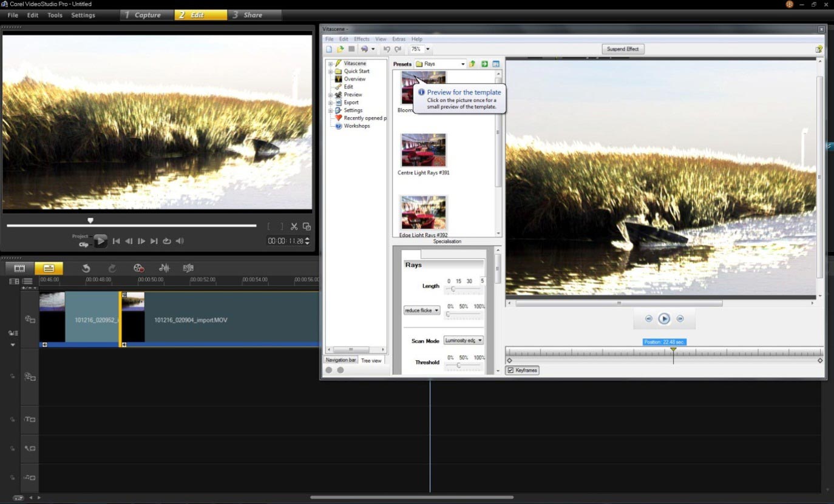Viewport: 834px width, 504px height.
Task: Open the Sound Mixer icon
Action: (164, 267)
